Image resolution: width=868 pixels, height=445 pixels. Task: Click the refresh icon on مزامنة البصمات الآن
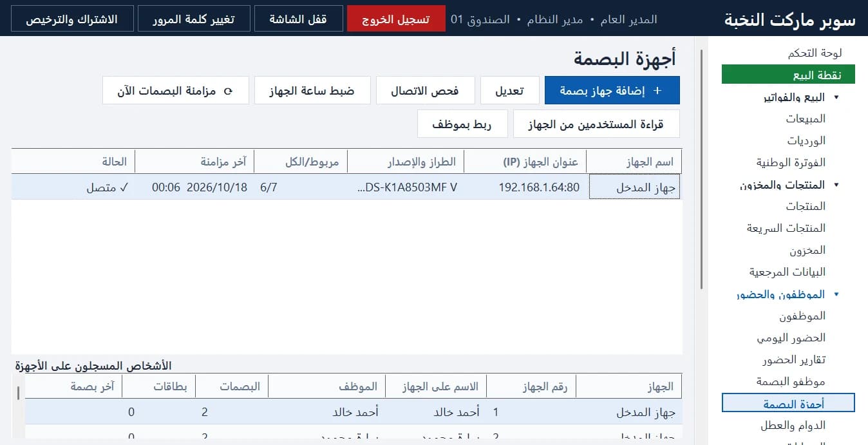coord(227,91)
